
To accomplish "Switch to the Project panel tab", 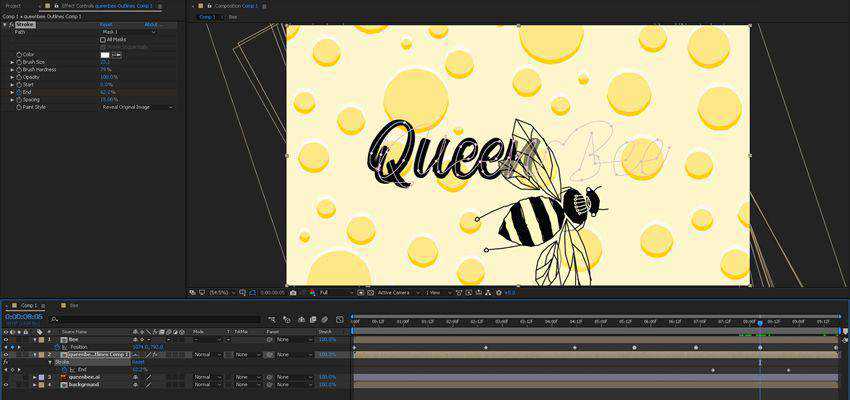I will point(13,6).
